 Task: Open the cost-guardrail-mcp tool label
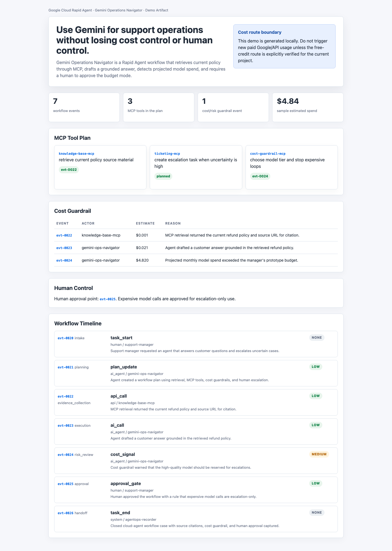[268, 154]
